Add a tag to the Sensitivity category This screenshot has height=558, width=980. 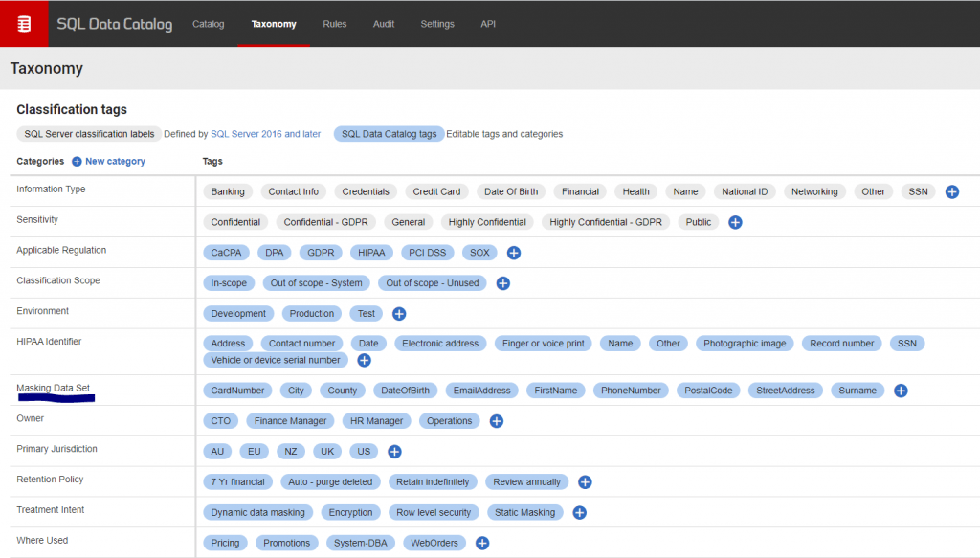tap(735, 222)
